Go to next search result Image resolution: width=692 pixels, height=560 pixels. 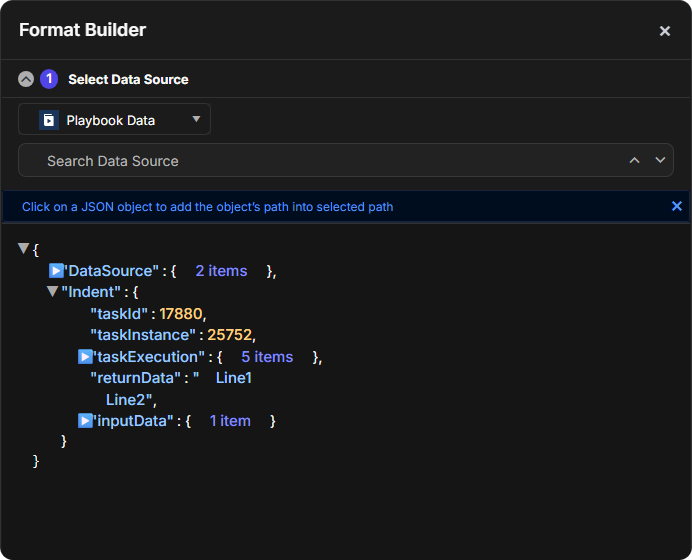pos(660,160)
